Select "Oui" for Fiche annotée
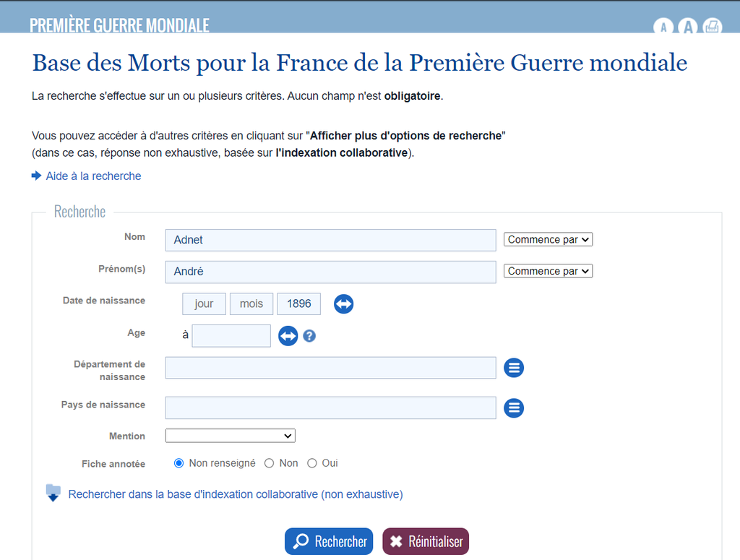Screen dimensions: 740x560 pyautogui.click(x=312, y=463)
